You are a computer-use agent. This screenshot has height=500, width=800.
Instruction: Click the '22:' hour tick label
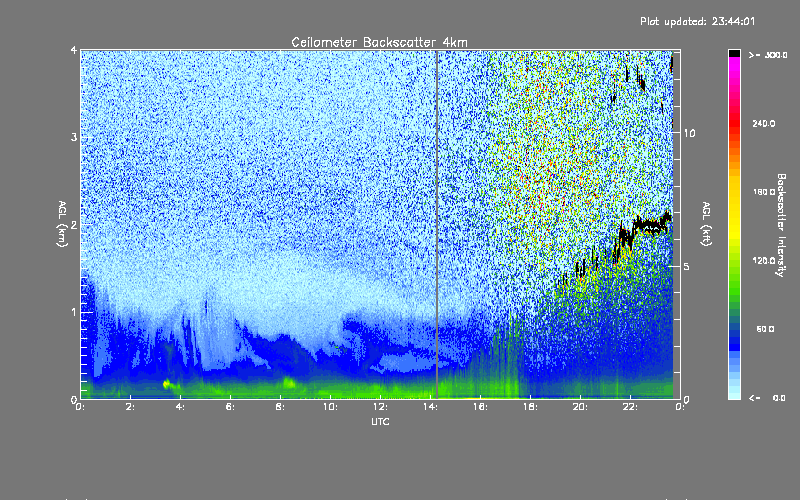click(631, 407)
